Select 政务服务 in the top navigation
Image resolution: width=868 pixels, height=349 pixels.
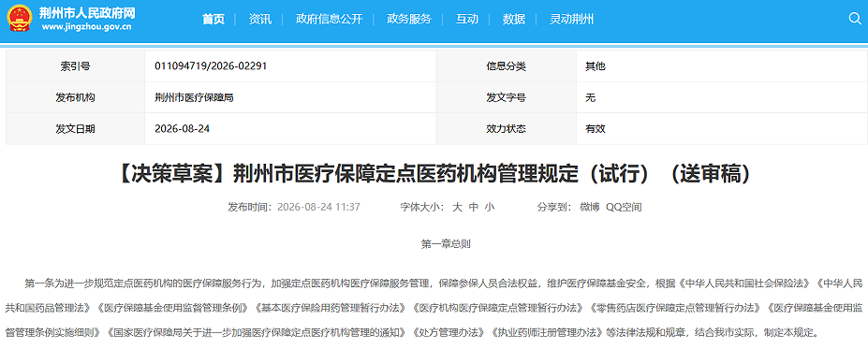tap(408, 20)
